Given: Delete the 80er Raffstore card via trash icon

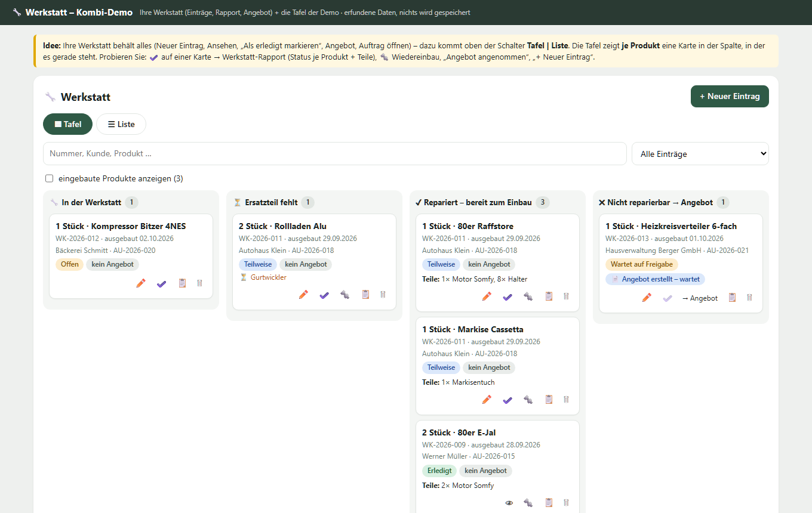Looking at the screenshot, I should click(566, 296).
